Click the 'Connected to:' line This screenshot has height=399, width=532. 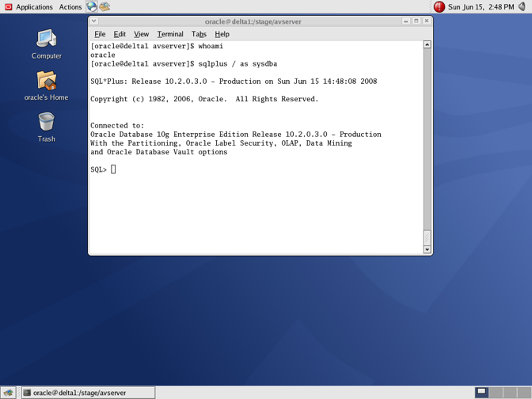pyautogui.click(x=117, y=126)
